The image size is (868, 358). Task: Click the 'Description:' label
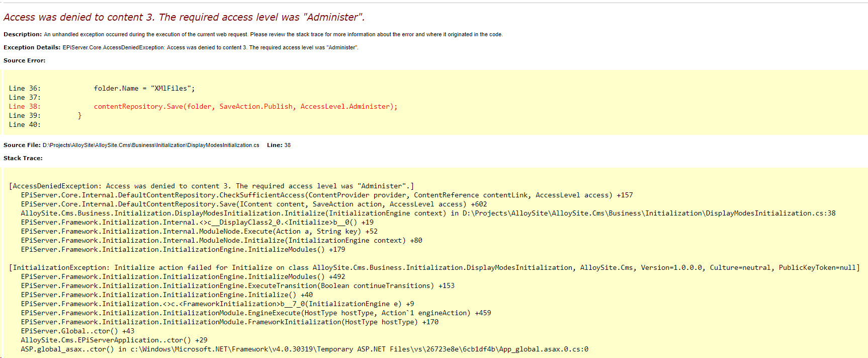pyautogui.click(x=23, y=34)
